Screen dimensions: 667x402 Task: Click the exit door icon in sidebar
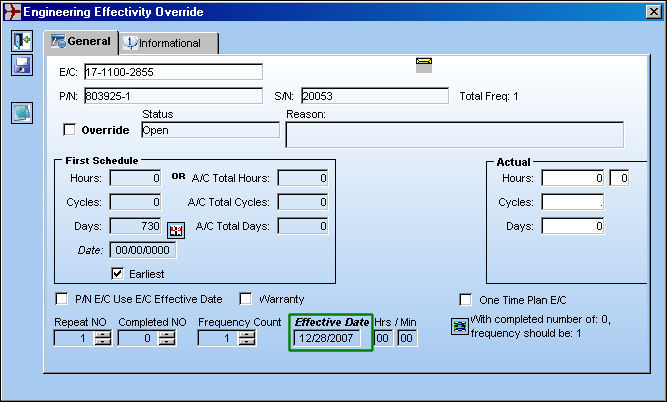click(22, 41)
